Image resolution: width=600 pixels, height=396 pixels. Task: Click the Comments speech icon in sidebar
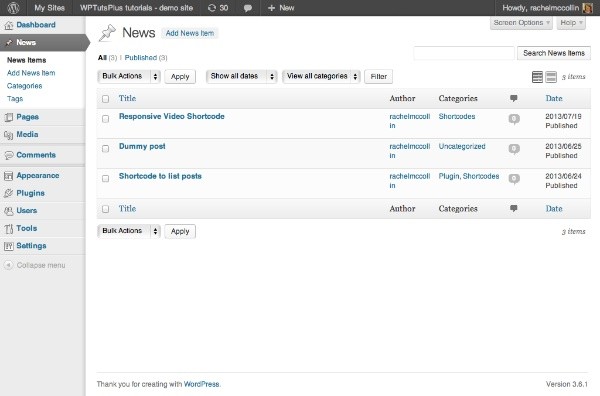click(x=8, y=155)
